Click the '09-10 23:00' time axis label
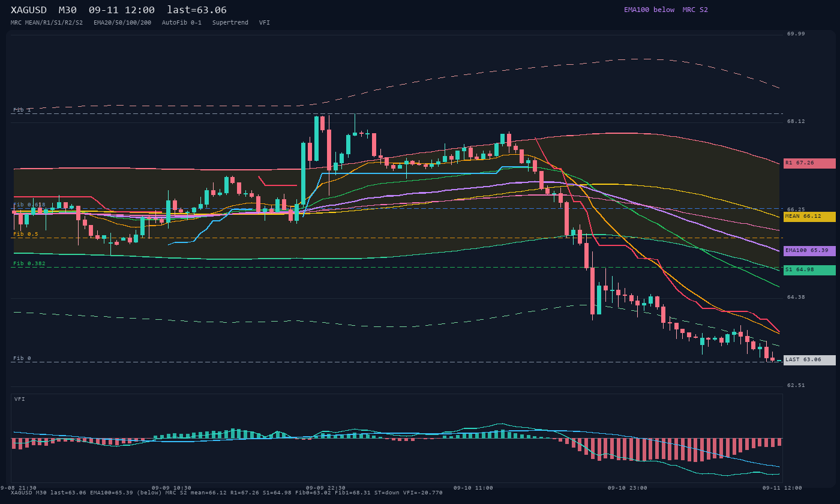This screenshot has height=504, width=840. coord(628,488)
